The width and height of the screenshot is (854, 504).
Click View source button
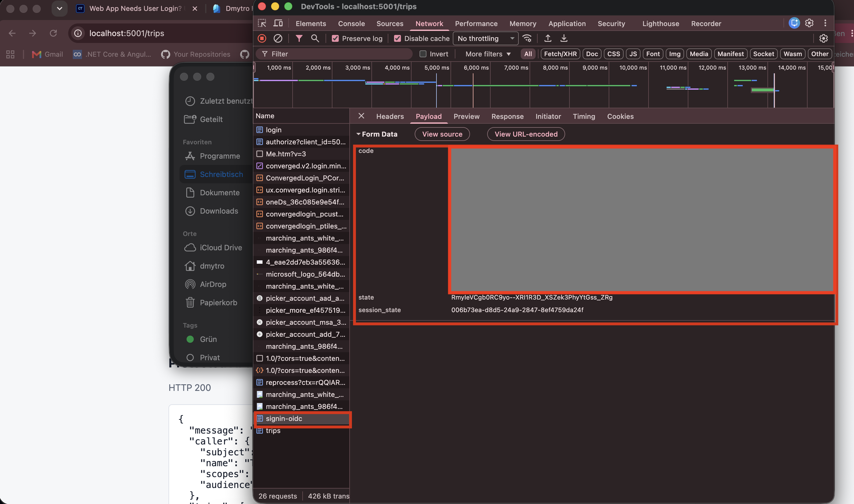click(x=442, y=134)
